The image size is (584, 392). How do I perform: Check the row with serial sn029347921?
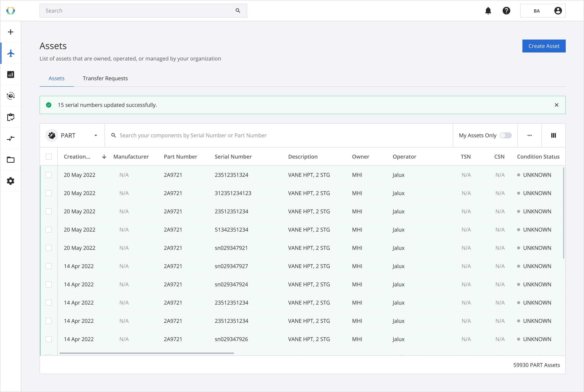(49, 248)
